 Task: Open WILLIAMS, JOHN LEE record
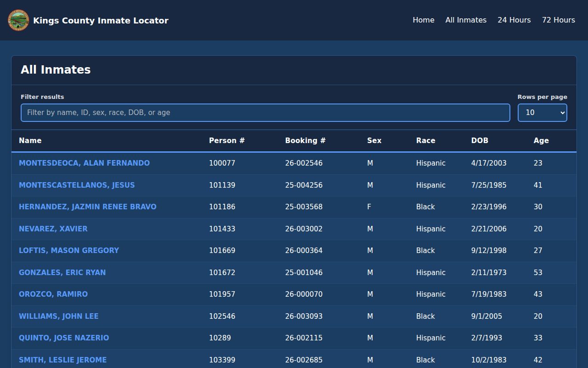click(59, 316)
